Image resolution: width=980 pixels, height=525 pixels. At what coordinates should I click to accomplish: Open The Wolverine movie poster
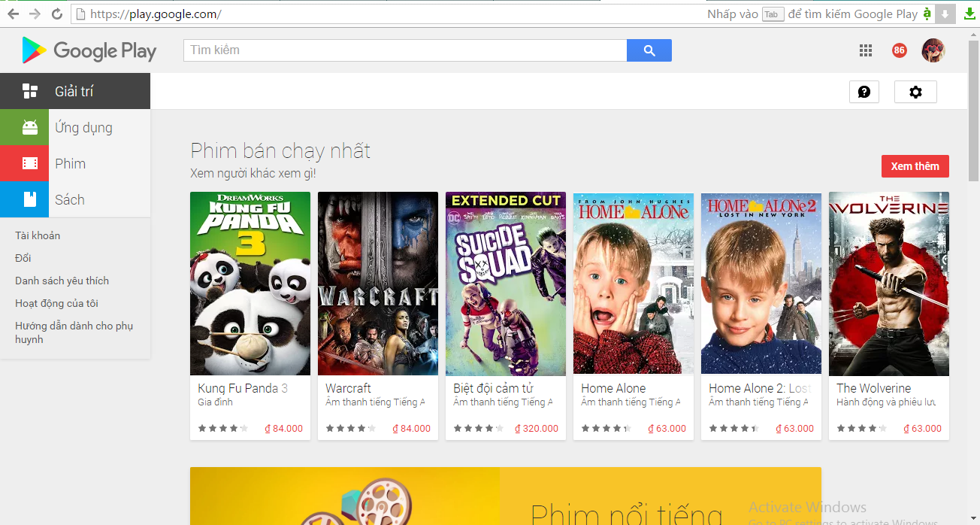[889, 284]
